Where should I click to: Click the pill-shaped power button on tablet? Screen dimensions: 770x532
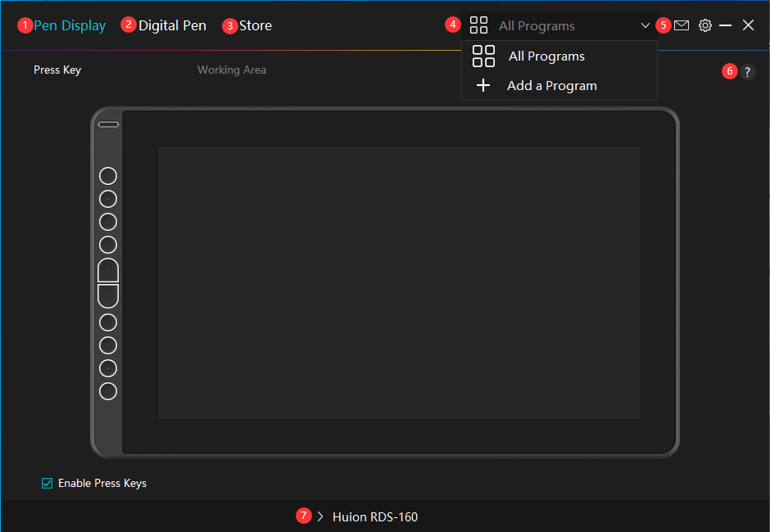click(108, 124)
